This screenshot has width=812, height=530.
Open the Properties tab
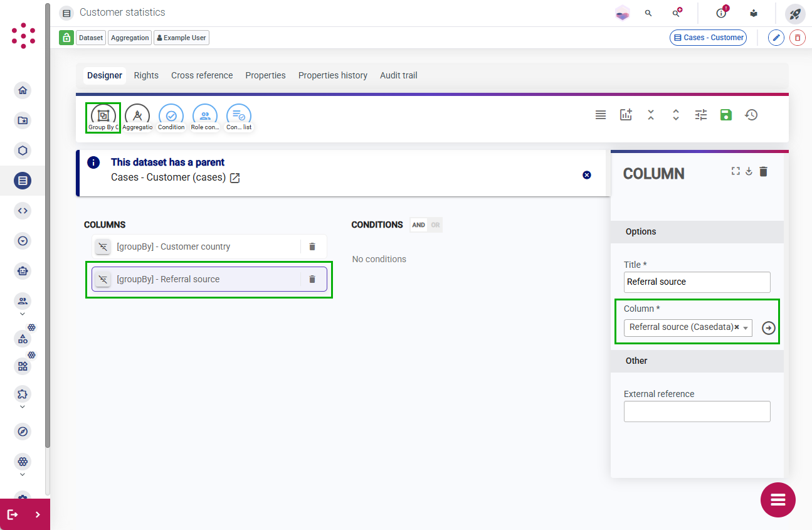[266, 75]
